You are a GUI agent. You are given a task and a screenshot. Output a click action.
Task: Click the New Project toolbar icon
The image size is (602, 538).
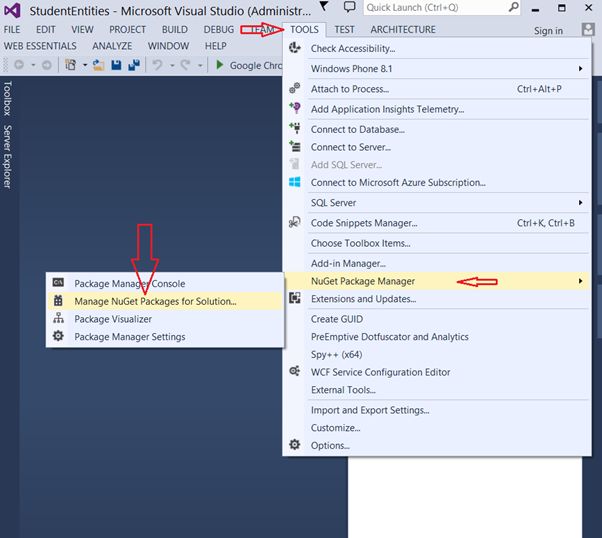tap(71, 65)
